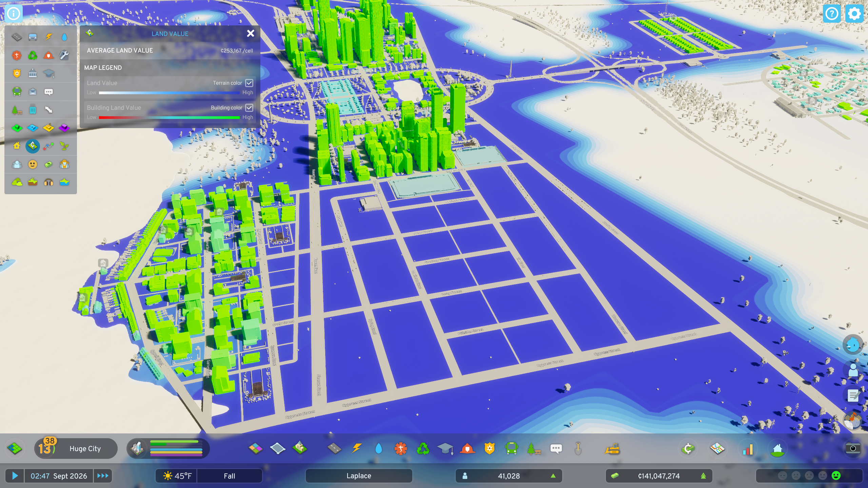Select the Traffic info view car icon
Screen dimensions: 868x488
pos(33,37)
